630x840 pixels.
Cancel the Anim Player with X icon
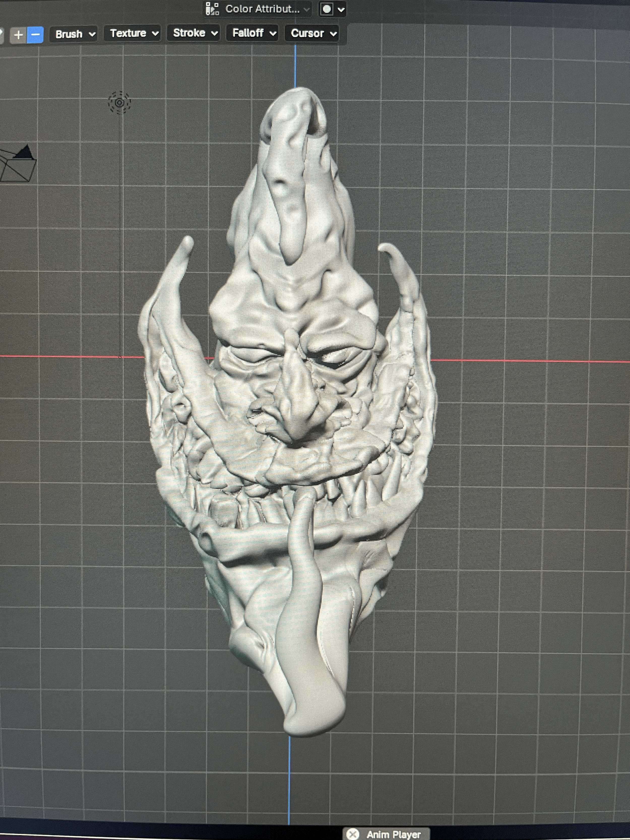[353, 834]
